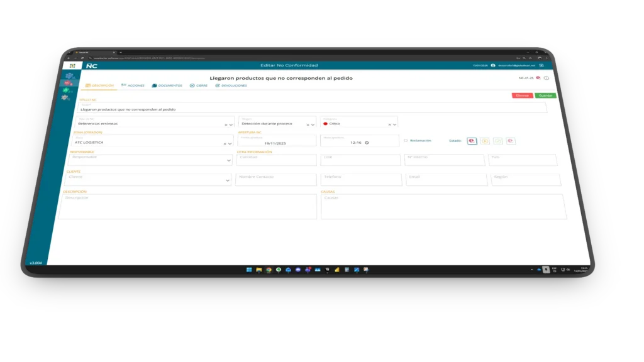Click the info icon beside NC-41-25
This screenshot has width=644, height=362.
(547, 78)
